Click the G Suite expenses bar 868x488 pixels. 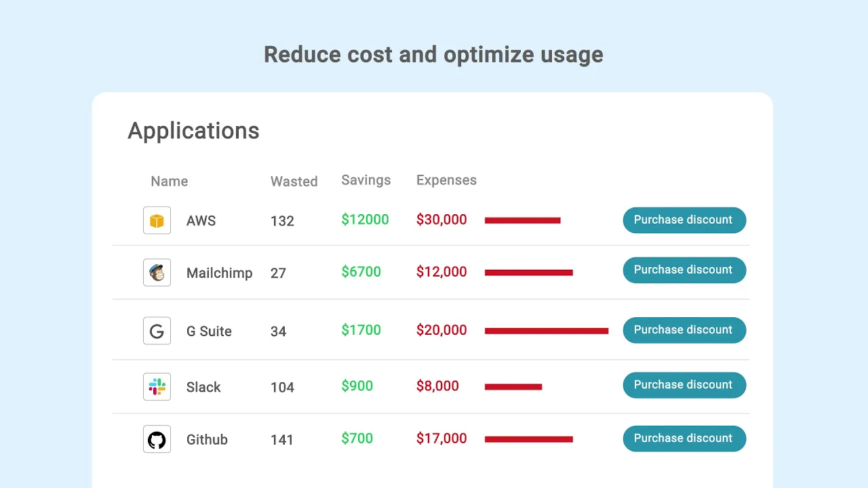(x=546, y=331)
